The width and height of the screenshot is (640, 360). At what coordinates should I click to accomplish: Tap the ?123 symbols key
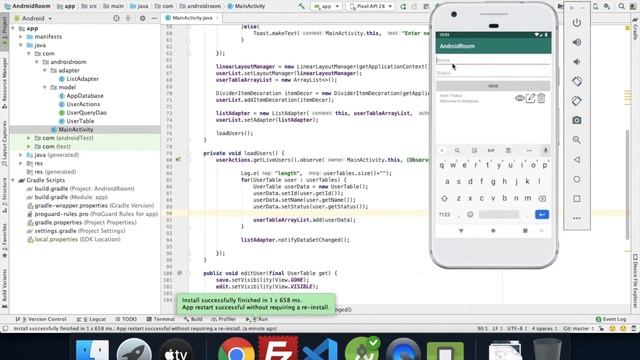click(x=444, y=214)
